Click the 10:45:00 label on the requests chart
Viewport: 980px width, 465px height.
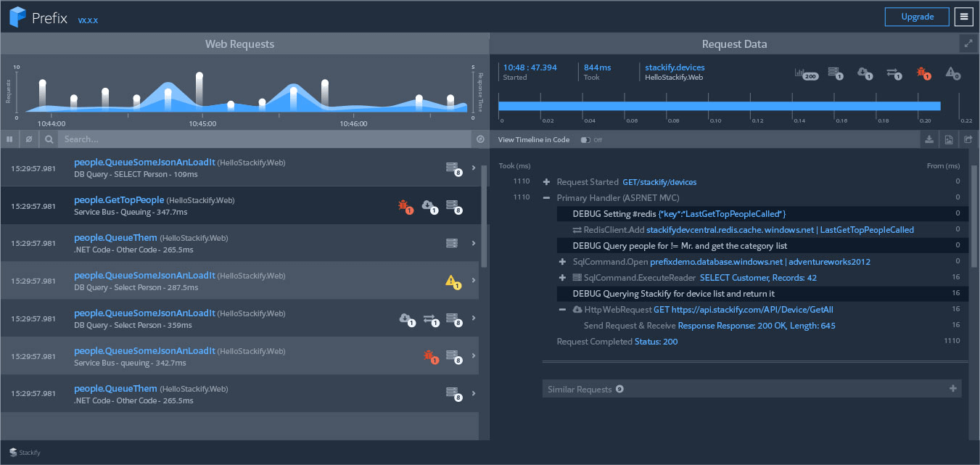point(202,124)
